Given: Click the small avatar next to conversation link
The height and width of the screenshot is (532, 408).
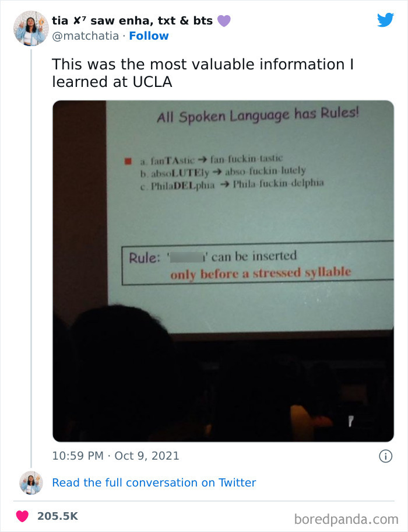Looking at the screenshot, I should tap(31, 482).
